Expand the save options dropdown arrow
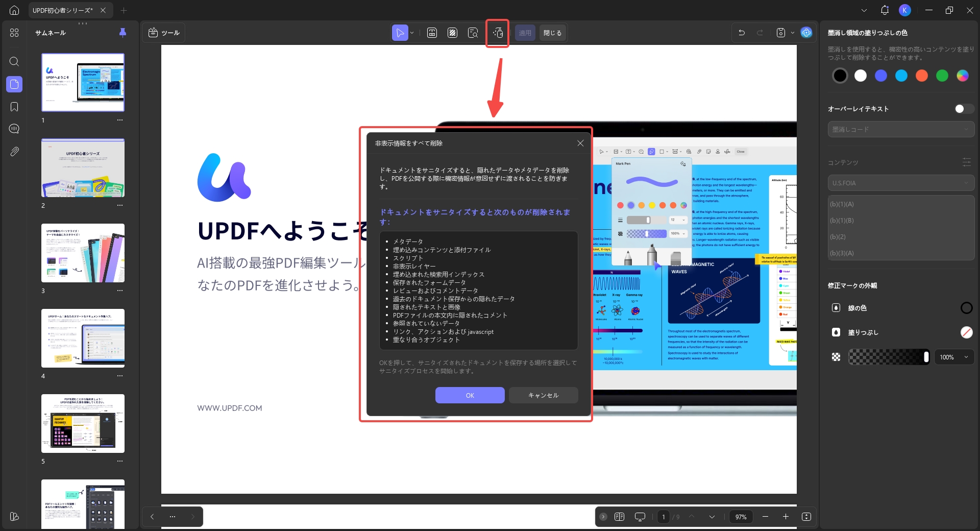Image resolution: width=980 pixels, height=531 pixels. (793, 33)
